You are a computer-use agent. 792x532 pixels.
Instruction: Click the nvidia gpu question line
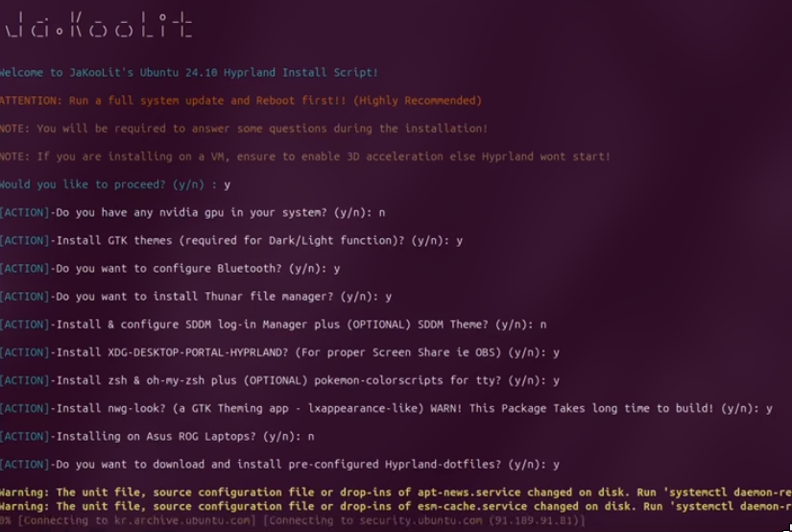(x=192, y=212)
